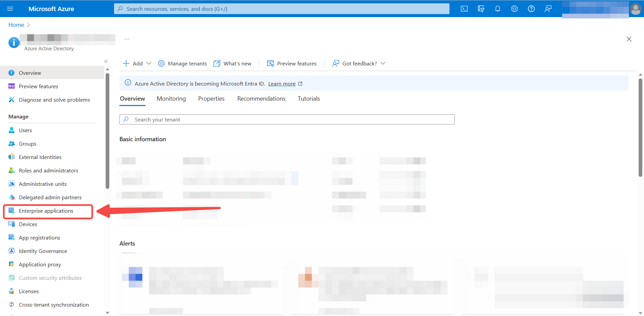The height and width of the screenshot is (316, 644).
Task: Switch to the Recommendations tab
Action: [261, 99]
